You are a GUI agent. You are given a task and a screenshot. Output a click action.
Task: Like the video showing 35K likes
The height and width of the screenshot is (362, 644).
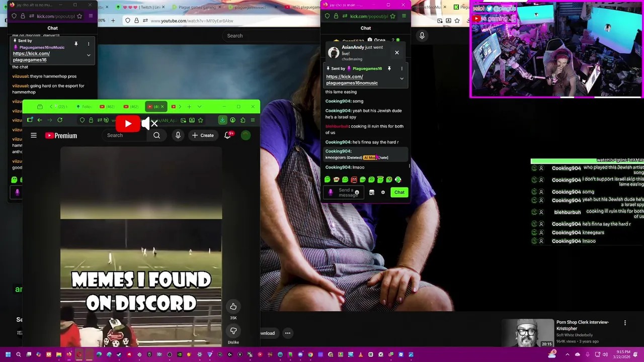[x=233, y=307]
